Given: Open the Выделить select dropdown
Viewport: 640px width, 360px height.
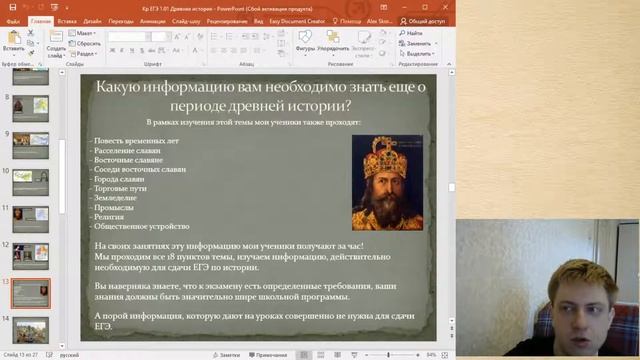Looking at the screenshot, I should (x=416, y=54).
